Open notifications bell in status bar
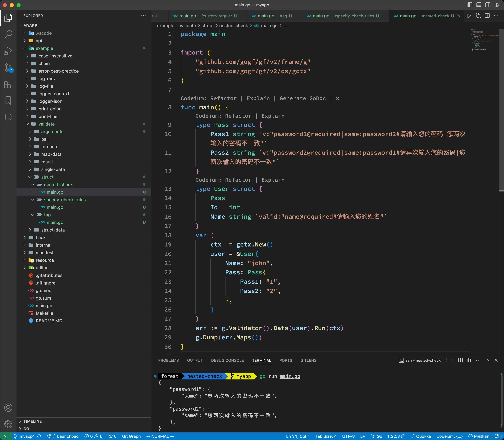Image resolution: width=504 pixels, height=440 pixels. 497,436
